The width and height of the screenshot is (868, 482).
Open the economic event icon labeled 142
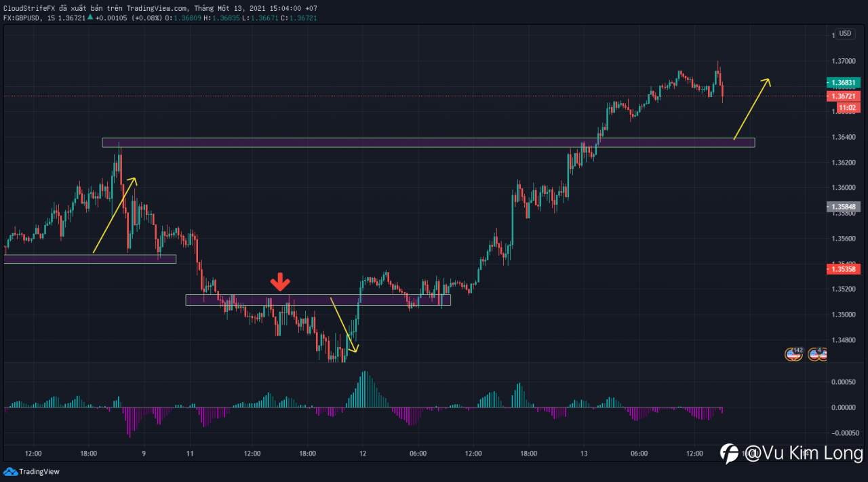(x=793, y=354)
